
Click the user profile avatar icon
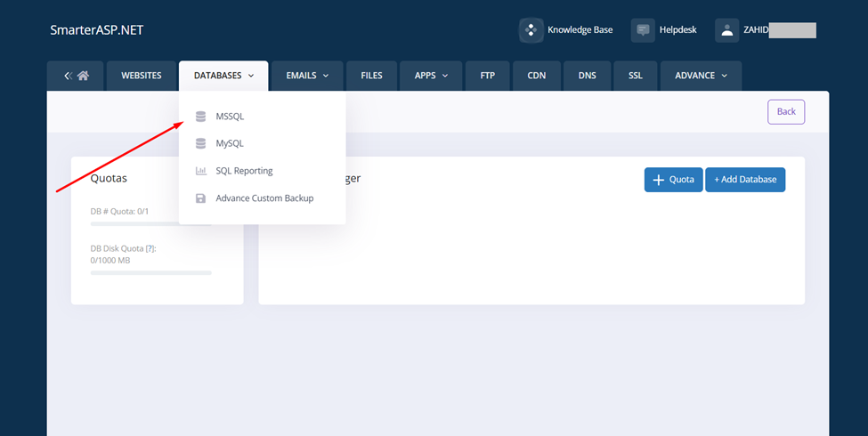pyautogui.click(x=726, y=30)
